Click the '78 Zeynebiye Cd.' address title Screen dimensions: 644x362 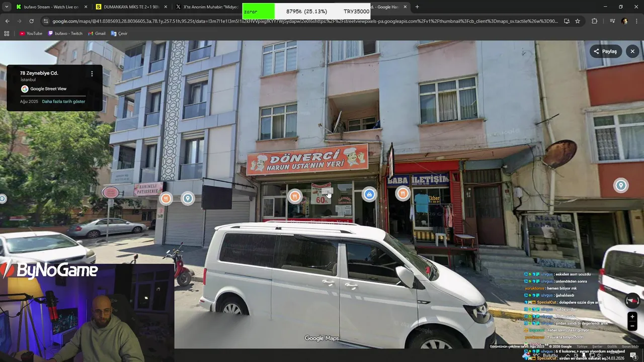[39, 73]
